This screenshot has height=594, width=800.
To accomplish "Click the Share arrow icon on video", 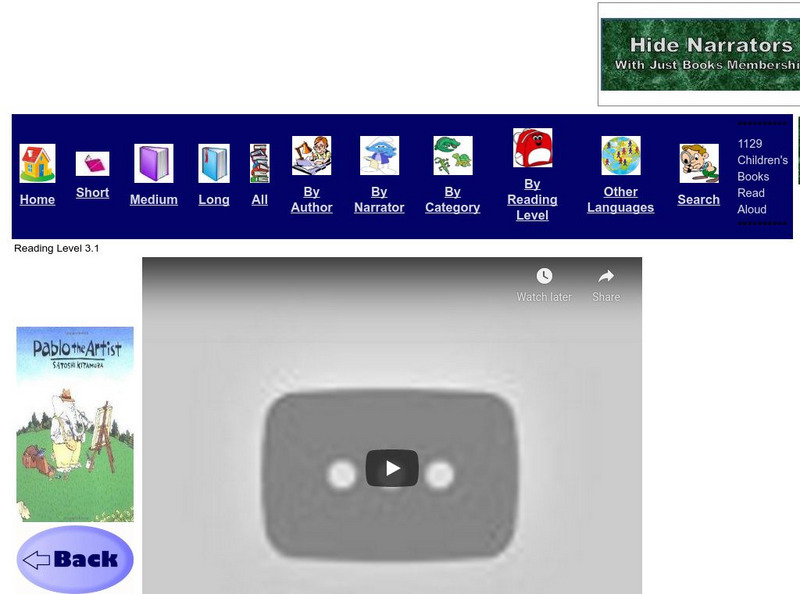I will [x=606, y=276].
